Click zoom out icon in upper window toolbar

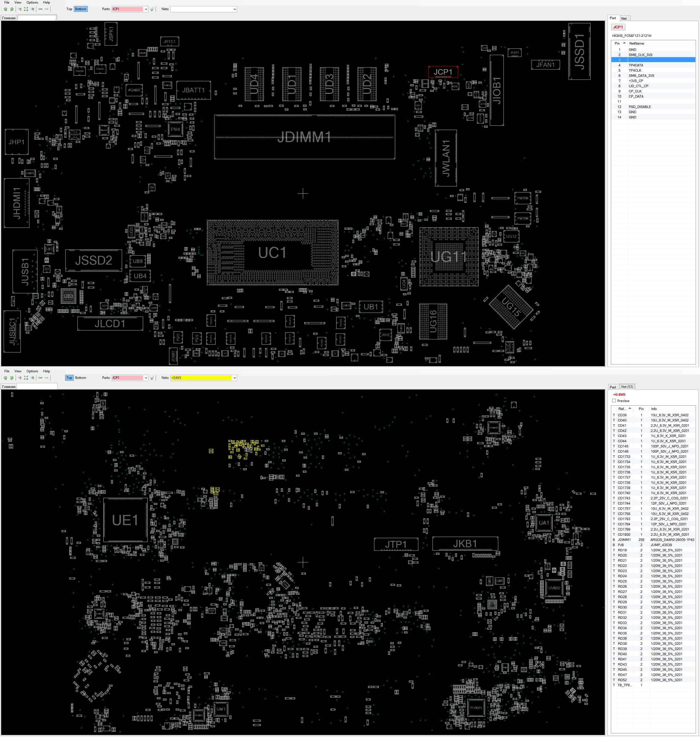(20, 9)
